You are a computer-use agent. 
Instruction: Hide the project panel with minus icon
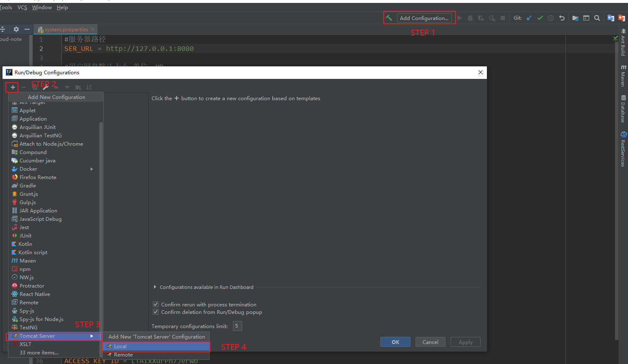[27, 29]
